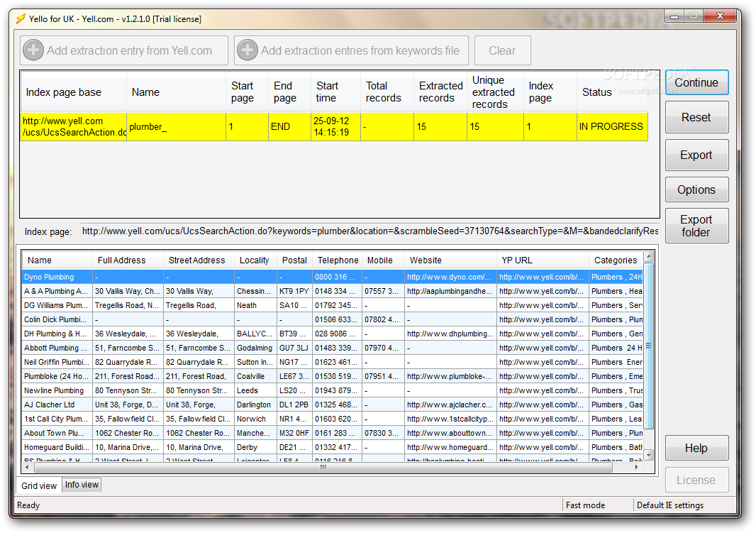The height and width of the screenshot is (533, 756).
Task: Click the YP URL column header
Action: (543, 260)
